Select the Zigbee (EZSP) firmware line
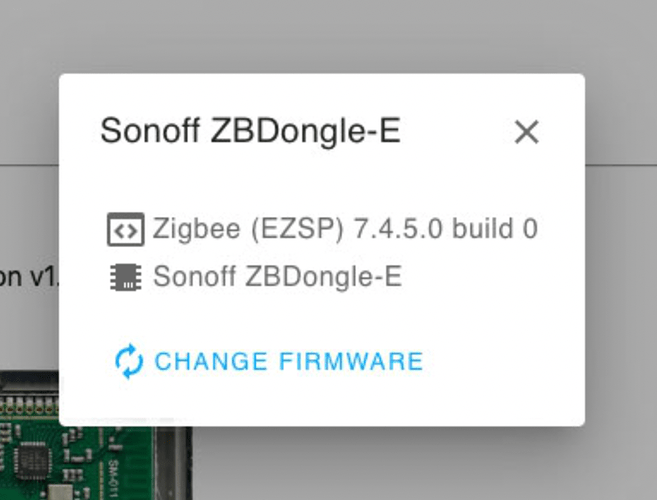This screenshot has width=657, height=500. click(x=345, y=230)
